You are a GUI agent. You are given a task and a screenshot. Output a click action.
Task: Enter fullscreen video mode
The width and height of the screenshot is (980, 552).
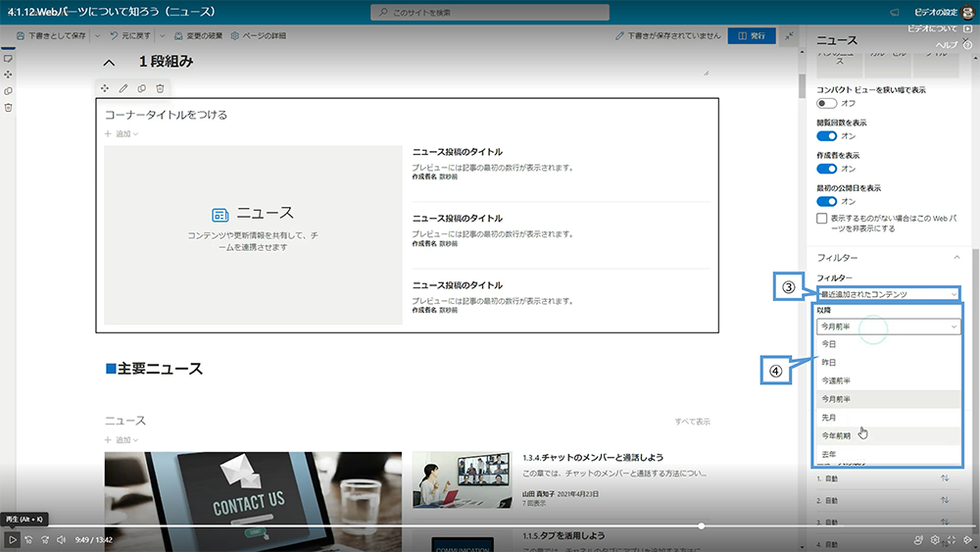tap(952, 539)
